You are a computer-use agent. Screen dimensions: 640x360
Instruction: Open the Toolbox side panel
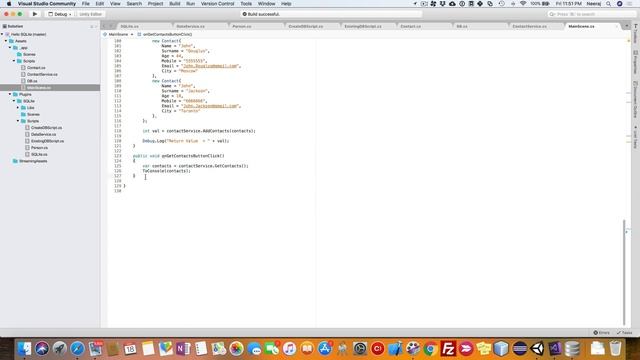click(636, 33)
